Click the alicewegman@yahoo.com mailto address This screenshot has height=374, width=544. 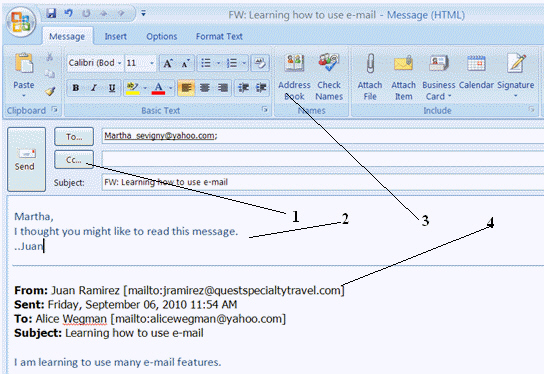pyautogui.click(x=198, y=318)
